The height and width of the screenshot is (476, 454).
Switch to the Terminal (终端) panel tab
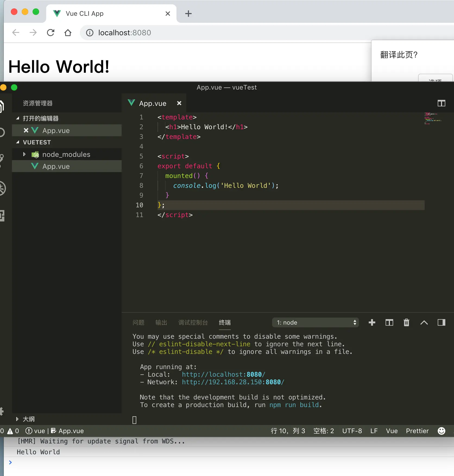point(225,322)
